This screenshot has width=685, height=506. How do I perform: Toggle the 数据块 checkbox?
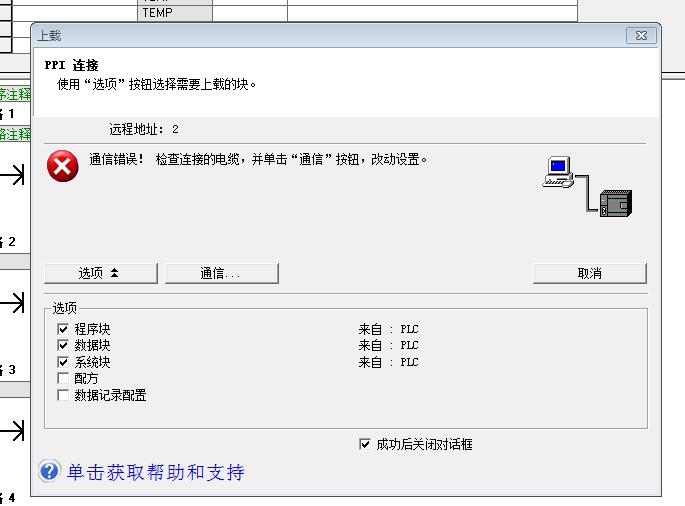tap(64, 346)
